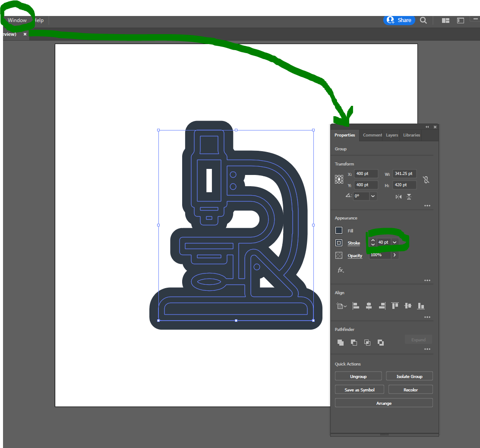
Task: Apply the Intersect shape mode in Pathfinder
Action: tap(367, 342)
